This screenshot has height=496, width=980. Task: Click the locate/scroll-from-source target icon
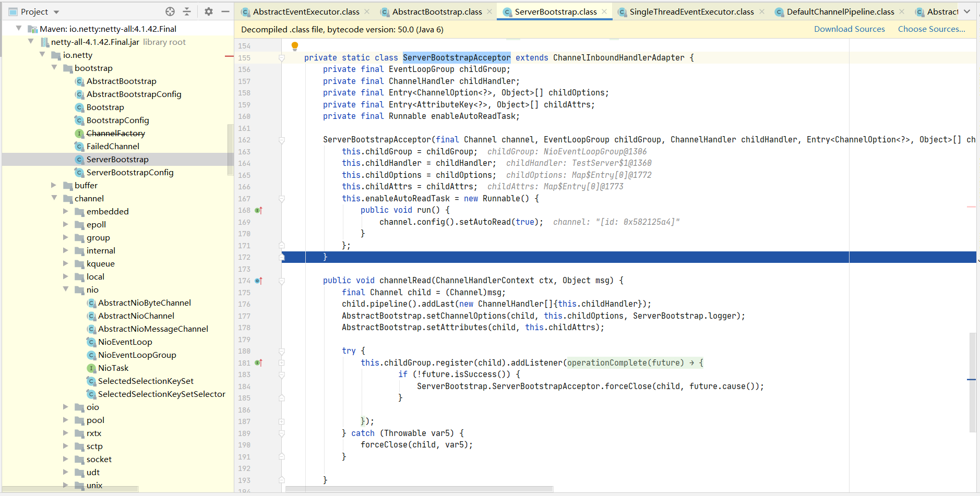170,11
